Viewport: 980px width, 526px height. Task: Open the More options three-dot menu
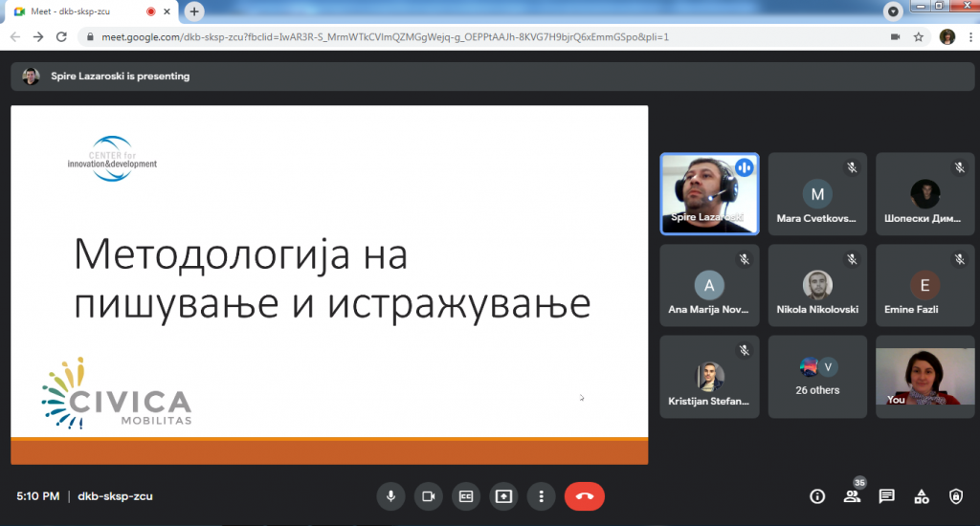(x=542, y=496)
